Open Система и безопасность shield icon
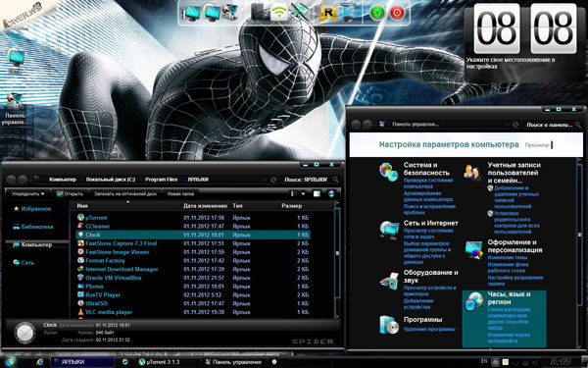 (x=388, y=173)
